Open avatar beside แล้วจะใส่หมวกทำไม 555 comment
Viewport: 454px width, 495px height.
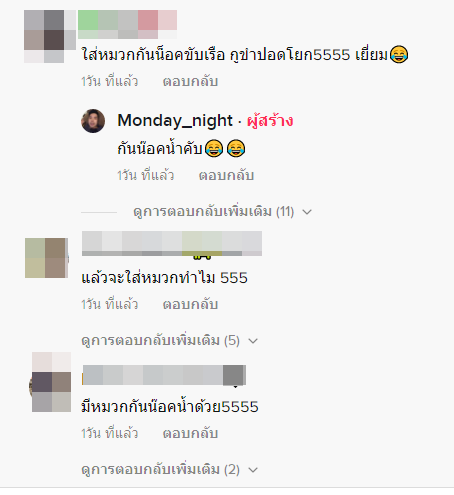[47, 258]
